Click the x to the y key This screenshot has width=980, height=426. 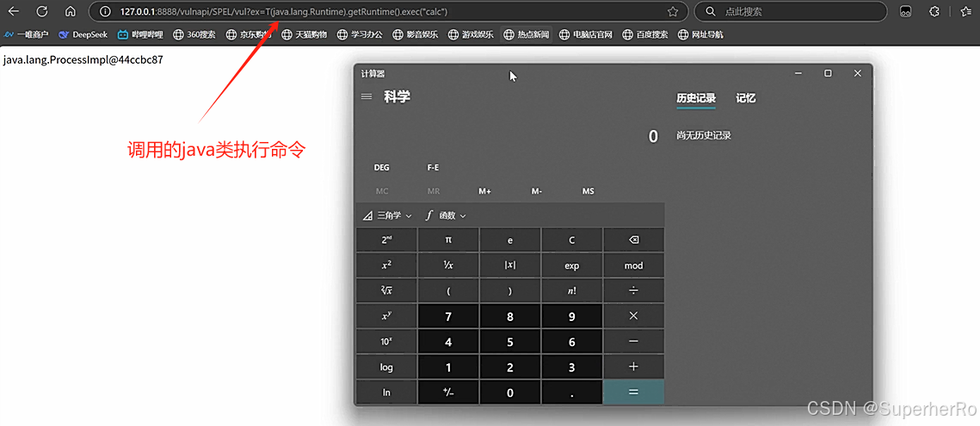pos(386,317)
